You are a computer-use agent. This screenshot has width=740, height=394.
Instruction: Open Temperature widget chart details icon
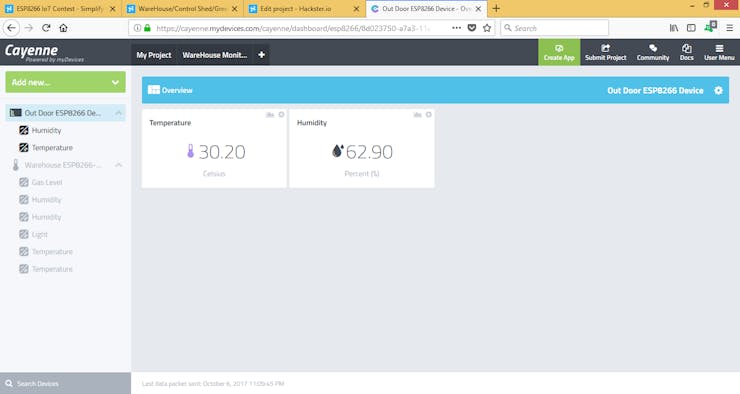[270, 115]
